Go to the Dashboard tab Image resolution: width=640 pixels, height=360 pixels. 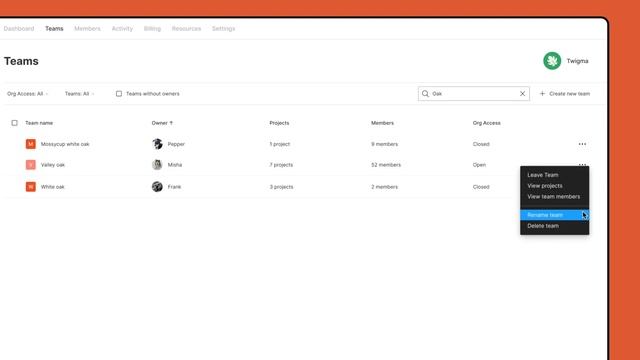coord(19,29)
